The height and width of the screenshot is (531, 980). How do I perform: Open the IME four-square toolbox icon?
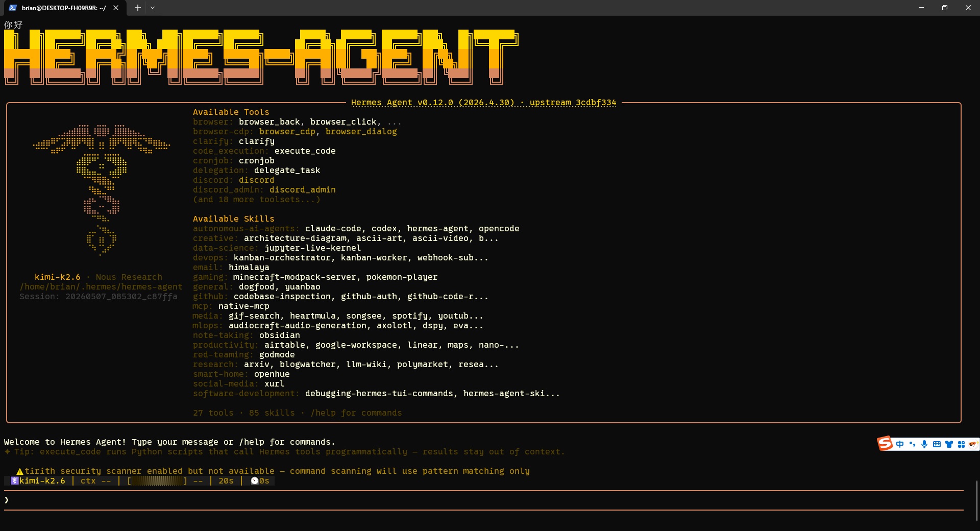pos(961,444)
